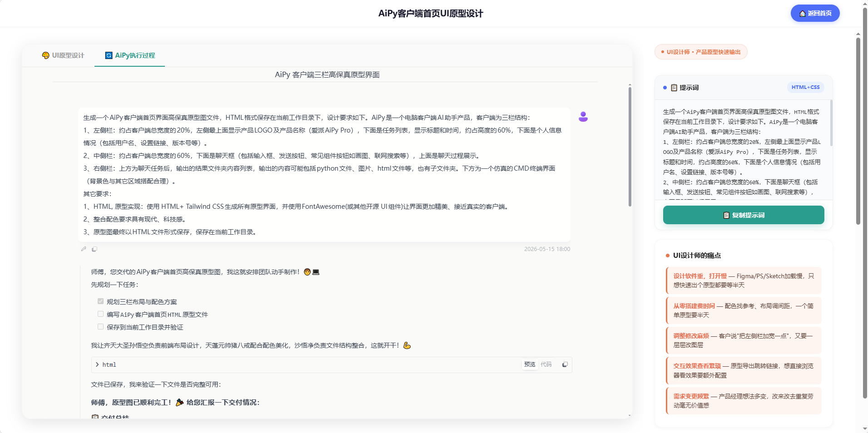Click the 调整修改麻烦 pain point card
The width and height of the screenshot is (868, 433).
point(744,340)
